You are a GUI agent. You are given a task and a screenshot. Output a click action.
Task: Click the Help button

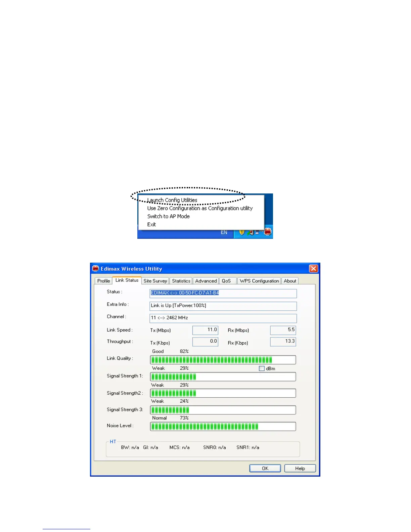[x=300, y=468]
